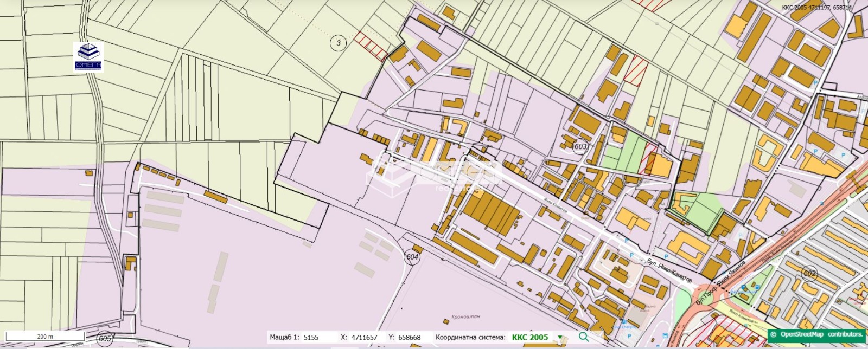The width and height of the screenshot is (868, 349).
Task: Select the circled district marker 603
Action: (580, 146)
